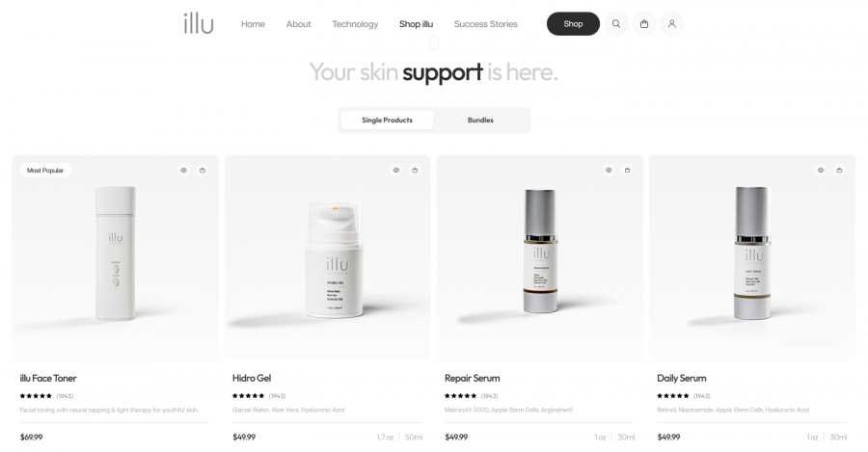Select the Single Products tab

387,120
